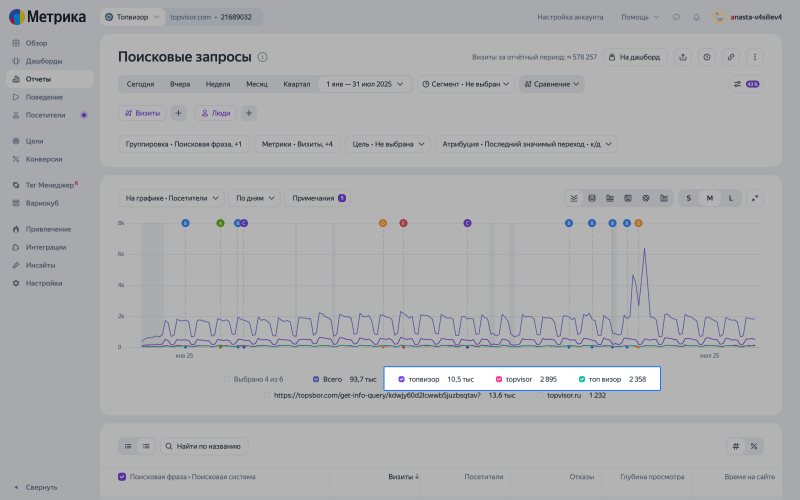Switch table values to % mode
This screenshot has width=800, height=500.
point(754,446)
